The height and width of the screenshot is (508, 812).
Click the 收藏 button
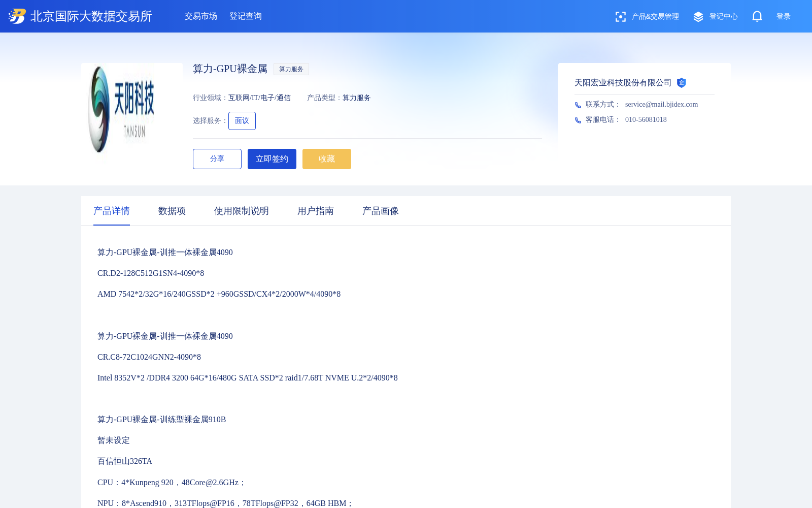click(327, 159)
